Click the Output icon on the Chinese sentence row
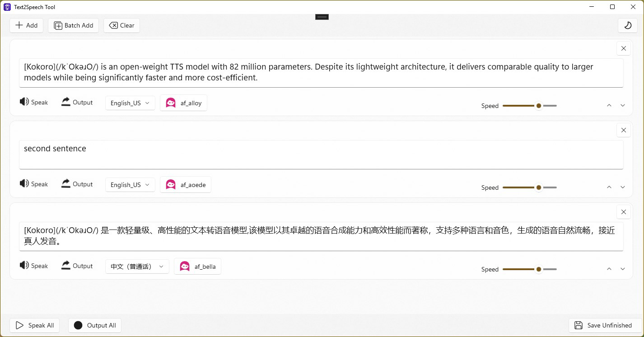The height and width of the screenshot is (337, 644). coord(65,265)
